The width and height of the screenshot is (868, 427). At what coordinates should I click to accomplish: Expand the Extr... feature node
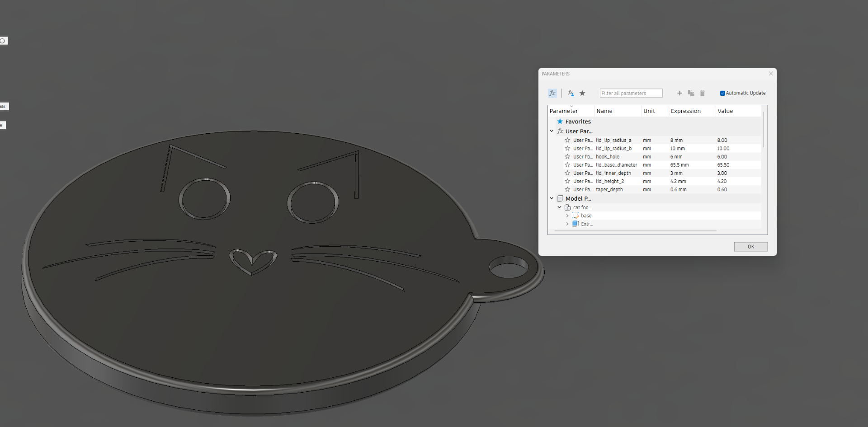(567, 224)
